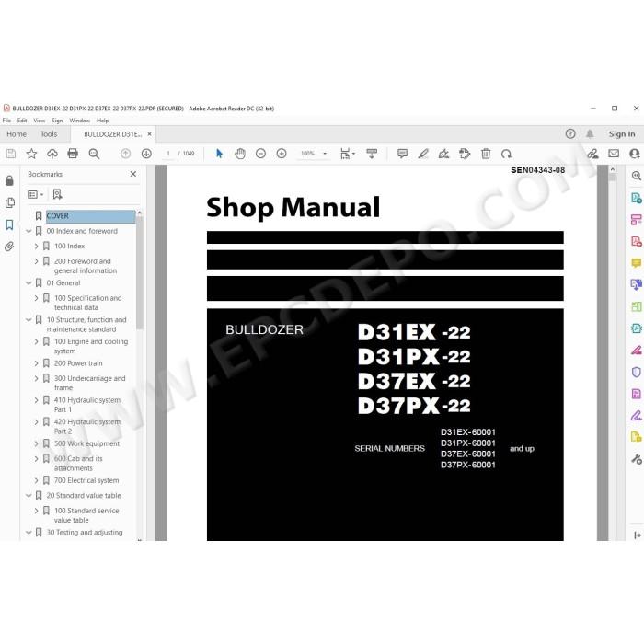
Task: Print the document with the printer icon
Action: point(73,154)
